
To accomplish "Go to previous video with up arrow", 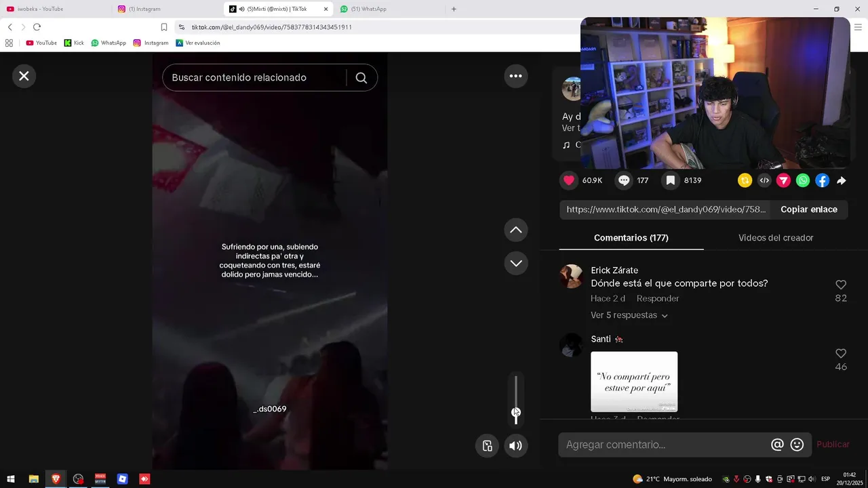I will point(516,230).
